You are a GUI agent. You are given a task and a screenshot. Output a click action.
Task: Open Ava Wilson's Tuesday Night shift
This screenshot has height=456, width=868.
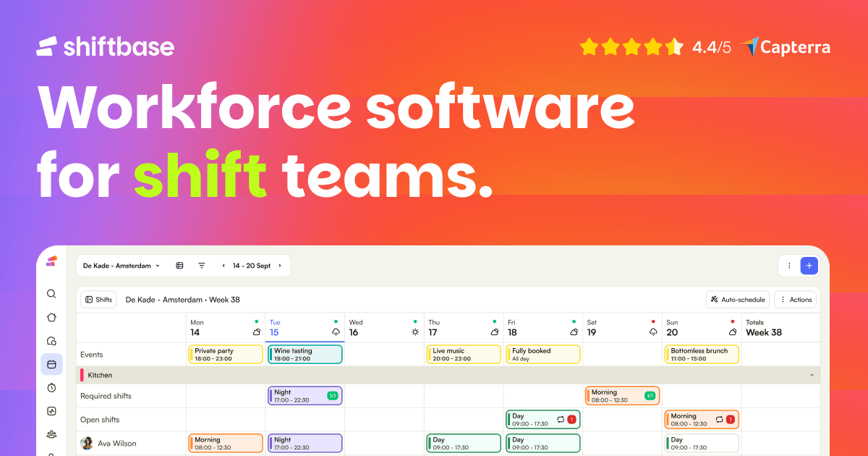pyautogui.click(x=305, y=443)
